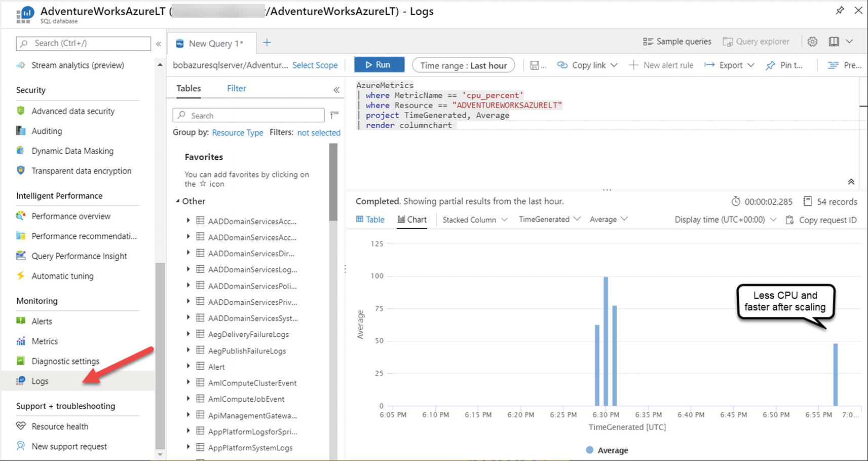Click the New support request icon
868x461 pixels.
pos(21,446)
